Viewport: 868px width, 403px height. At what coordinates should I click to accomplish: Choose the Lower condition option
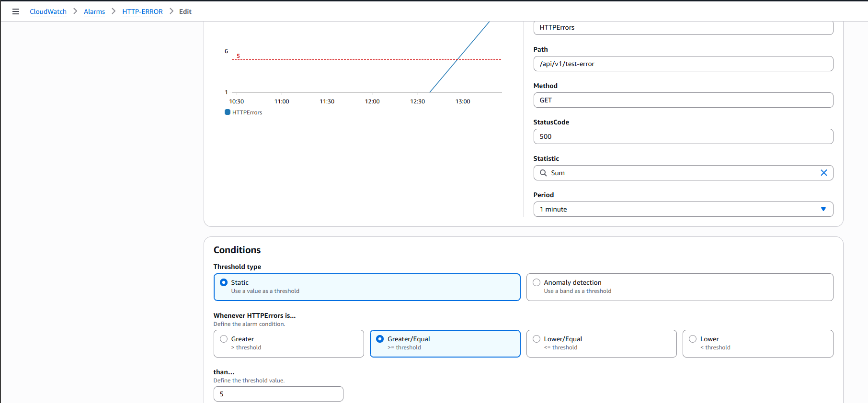pos(693,339)
